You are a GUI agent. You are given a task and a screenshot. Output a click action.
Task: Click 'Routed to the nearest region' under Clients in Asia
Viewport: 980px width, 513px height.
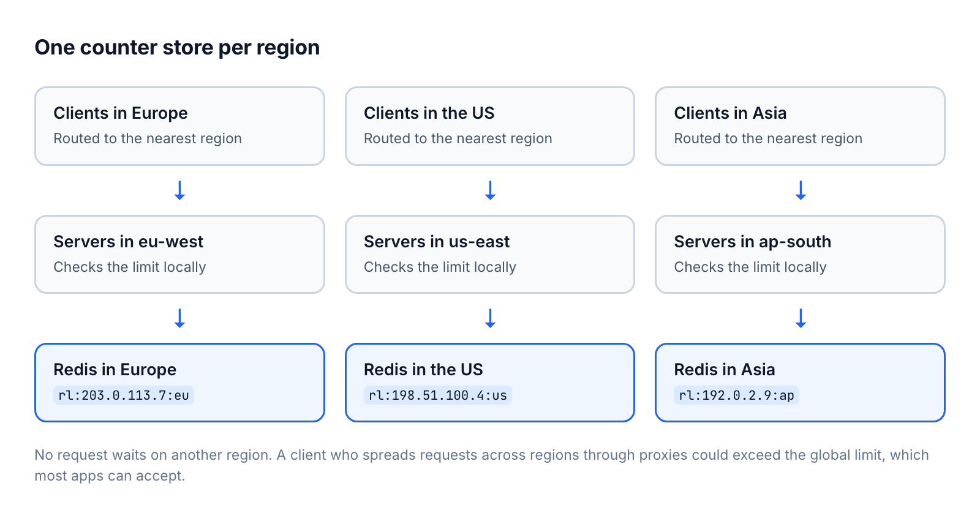tap(768, 138)
